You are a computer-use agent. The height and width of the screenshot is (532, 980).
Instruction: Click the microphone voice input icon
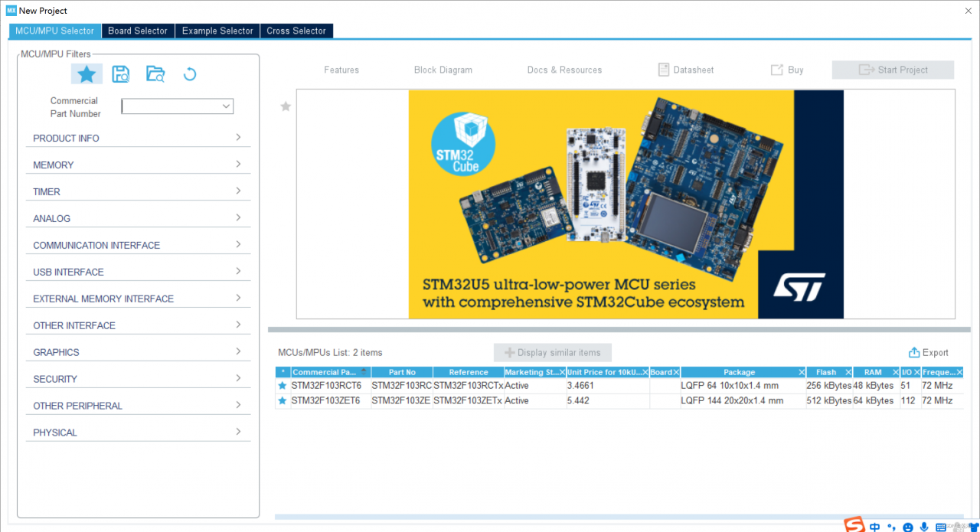pos(924,527)
